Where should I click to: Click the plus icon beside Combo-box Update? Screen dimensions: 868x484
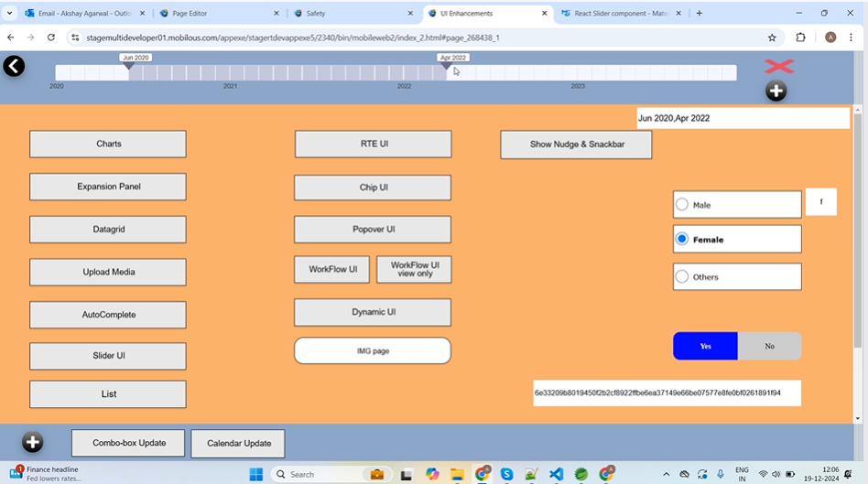point(33,443)
